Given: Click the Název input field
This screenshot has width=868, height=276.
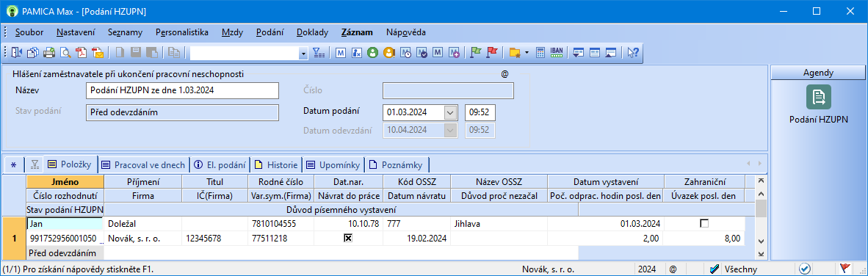Looking at the screenshot, I should click(x=183, y=90).
